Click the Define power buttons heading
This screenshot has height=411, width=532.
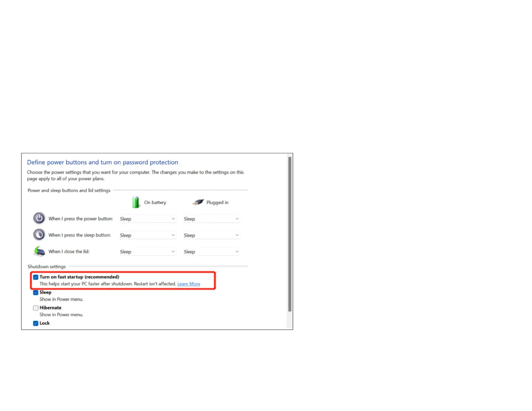(x=102, y=162)
